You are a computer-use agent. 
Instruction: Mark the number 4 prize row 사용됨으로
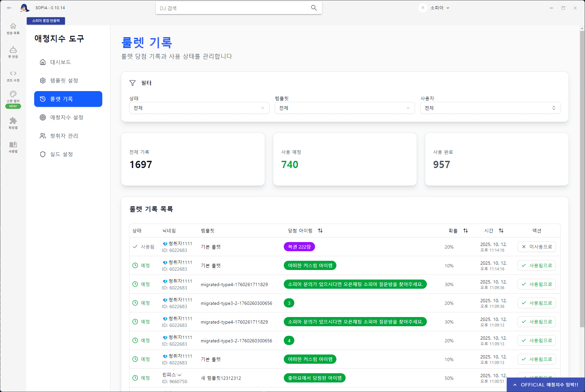pyautogui.click(x=536, y=341)
